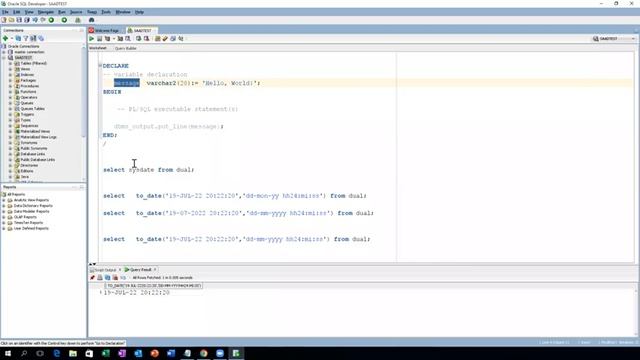640x360 pixels.
Task: Expand the Data Dictionary Reports folder
Action: [x=4, y=206]
